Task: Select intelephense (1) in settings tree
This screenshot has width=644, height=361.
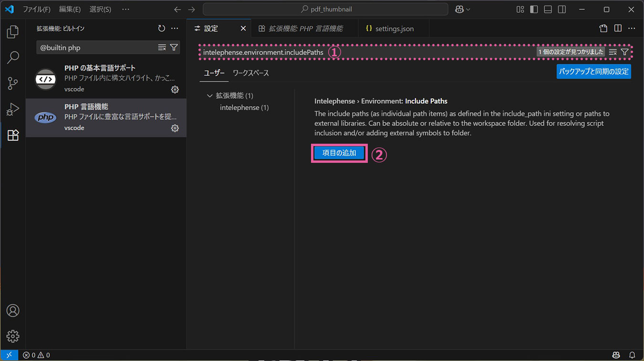Action: click(x=244, y=107)
